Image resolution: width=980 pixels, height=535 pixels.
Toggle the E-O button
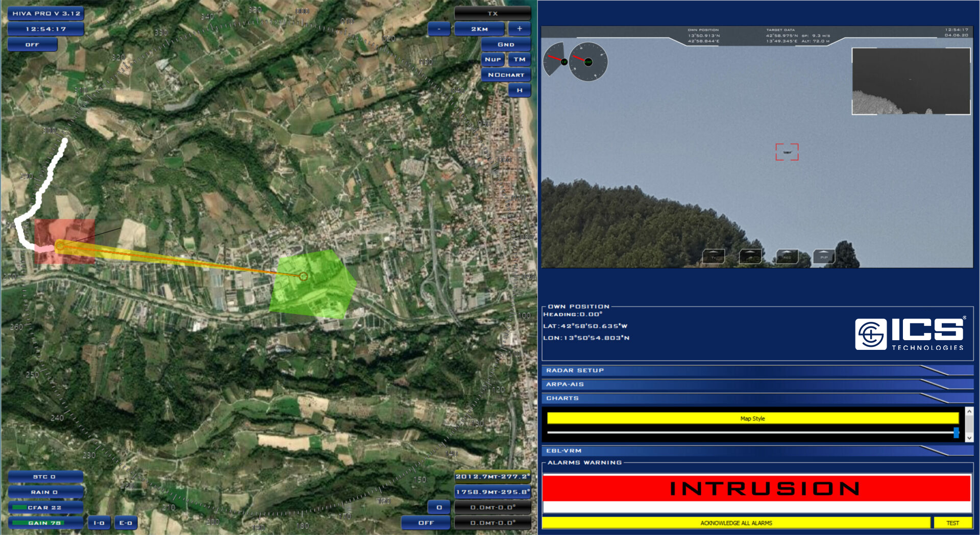click(126, 523)
